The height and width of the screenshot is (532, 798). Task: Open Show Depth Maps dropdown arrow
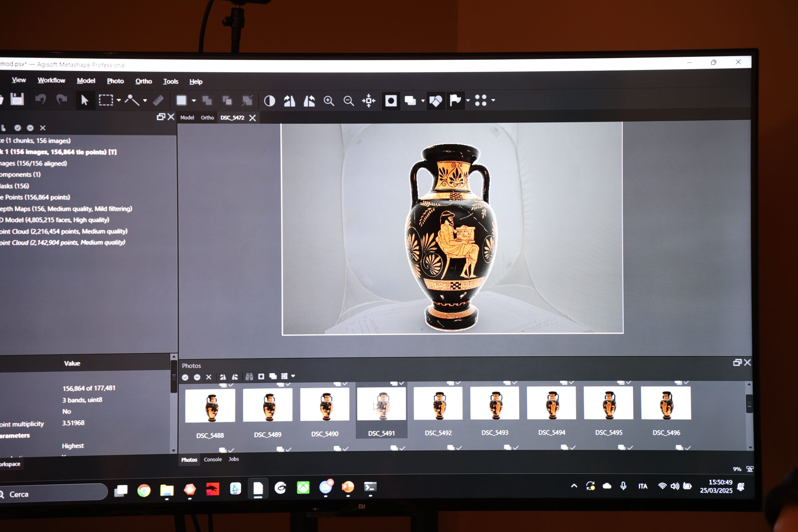[423, 100]
